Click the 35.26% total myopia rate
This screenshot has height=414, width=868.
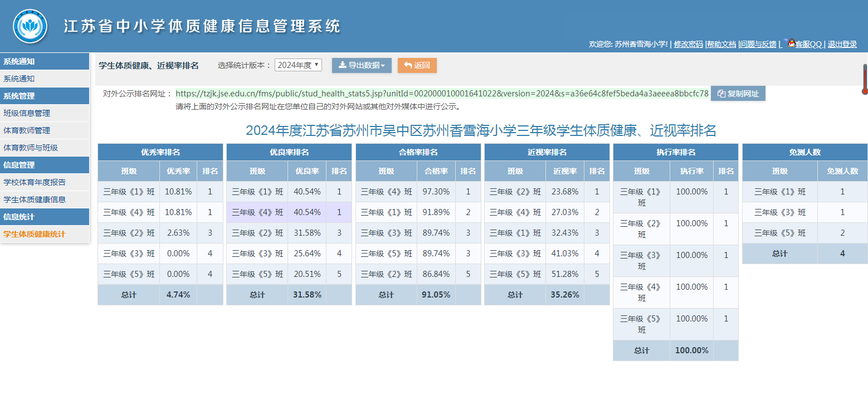[565, 295]
